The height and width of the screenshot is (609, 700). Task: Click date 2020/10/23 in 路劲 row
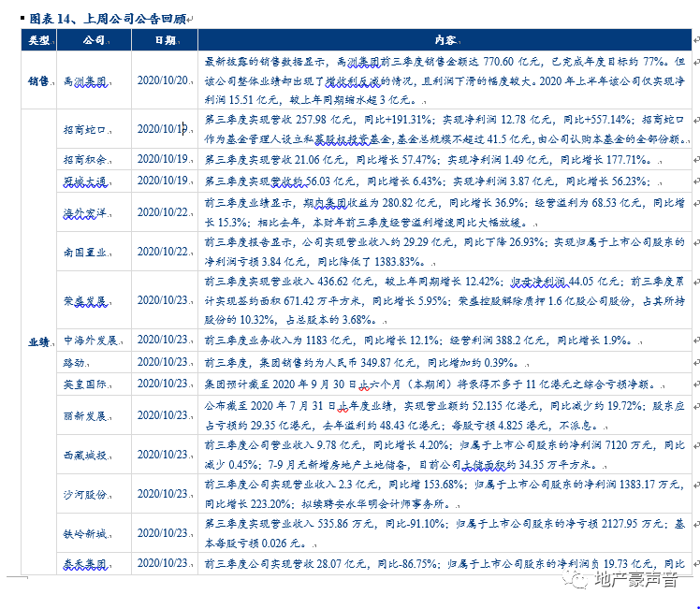tap(163, 361)
